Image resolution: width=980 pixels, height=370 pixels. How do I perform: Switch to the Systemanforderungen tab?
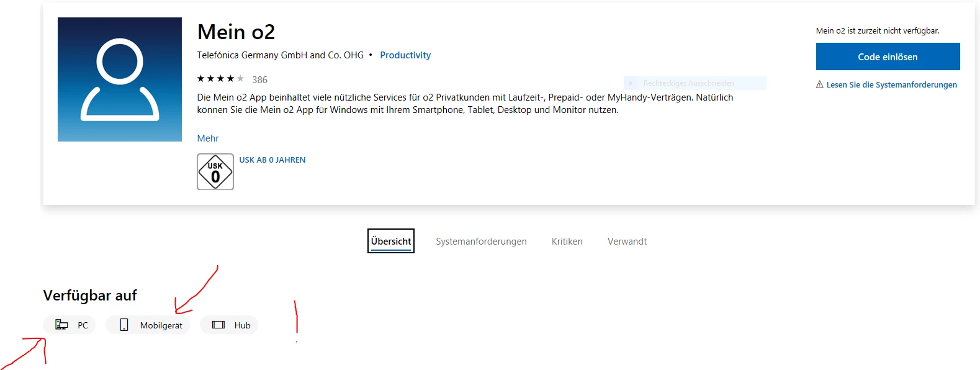481,241
